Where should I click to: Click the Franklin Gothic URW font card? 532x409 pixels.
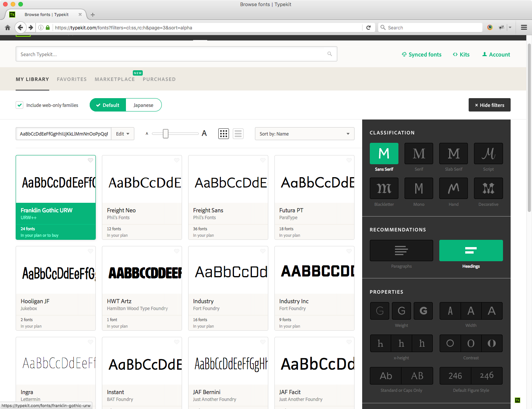(x=56, y=197)
